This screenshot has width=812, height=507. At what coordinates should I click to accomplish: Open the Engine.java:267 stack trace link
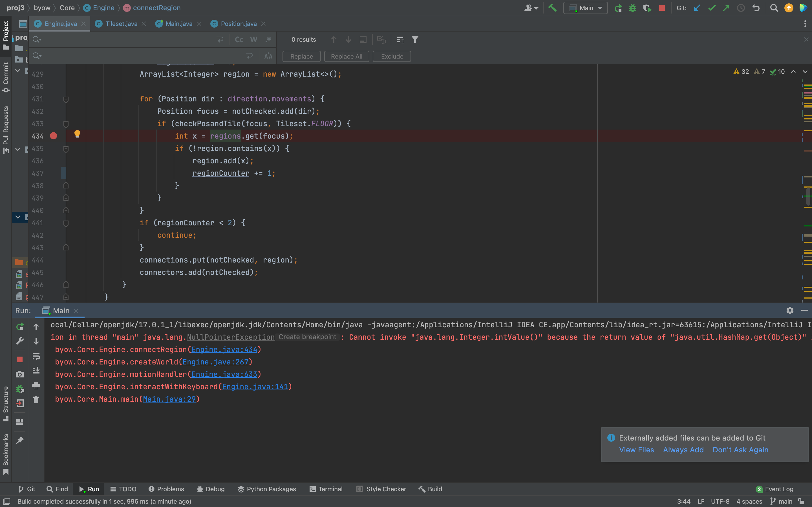coord(215,362)
